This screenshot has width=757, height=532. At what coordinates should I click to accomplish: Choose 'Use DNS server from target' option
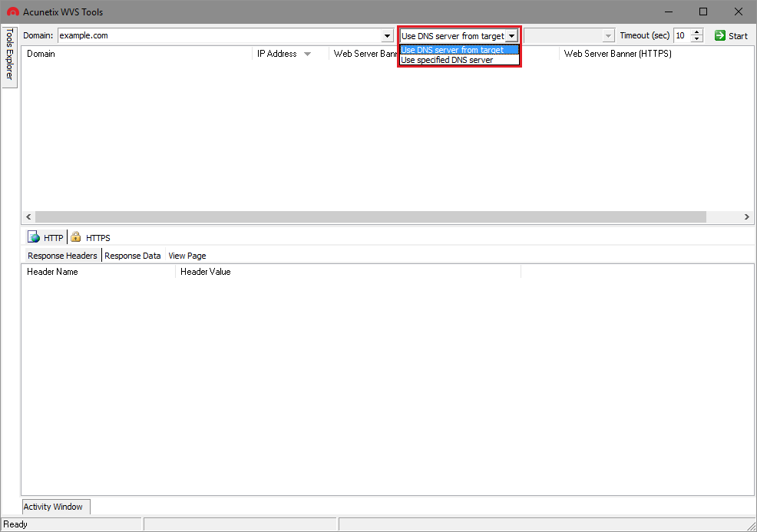coord(459,50)
